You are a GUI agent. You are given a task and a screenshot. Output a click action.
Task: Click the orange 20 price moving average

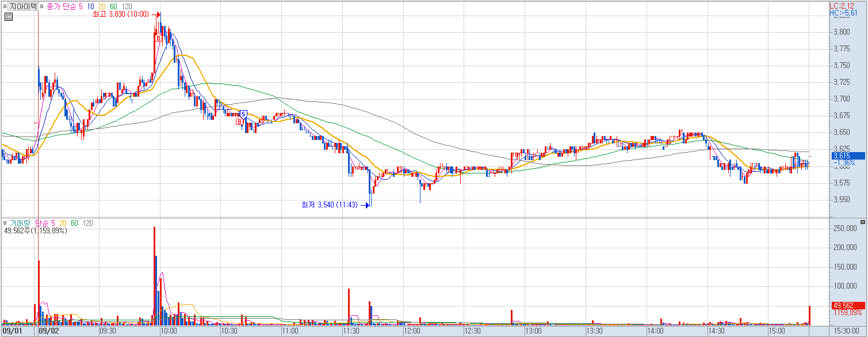pyautogui.click(x=102, y=6)
